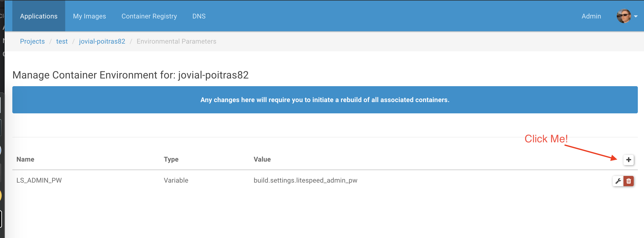The width and height of the screenshot is (644, 238).
Task: Select the build.settings.litespeed_admin_pw value
Action: click(x=306, y=180)
